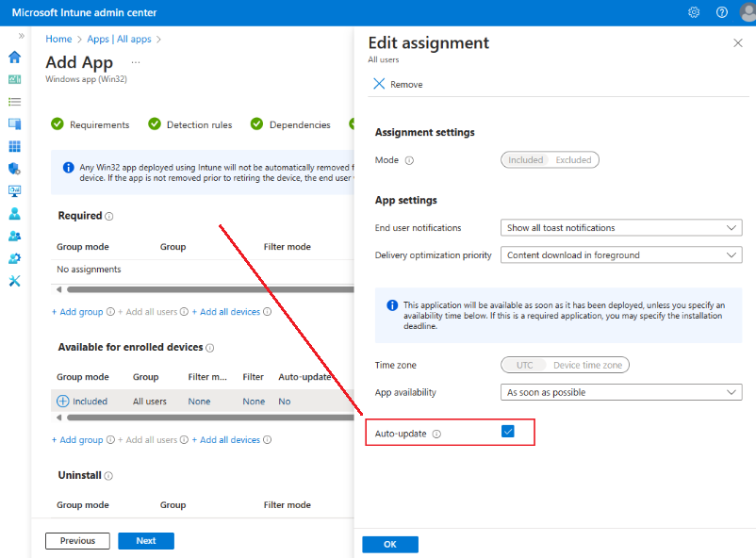
Task: Open portal settings gear icon
Action: [x=694, y=12]
